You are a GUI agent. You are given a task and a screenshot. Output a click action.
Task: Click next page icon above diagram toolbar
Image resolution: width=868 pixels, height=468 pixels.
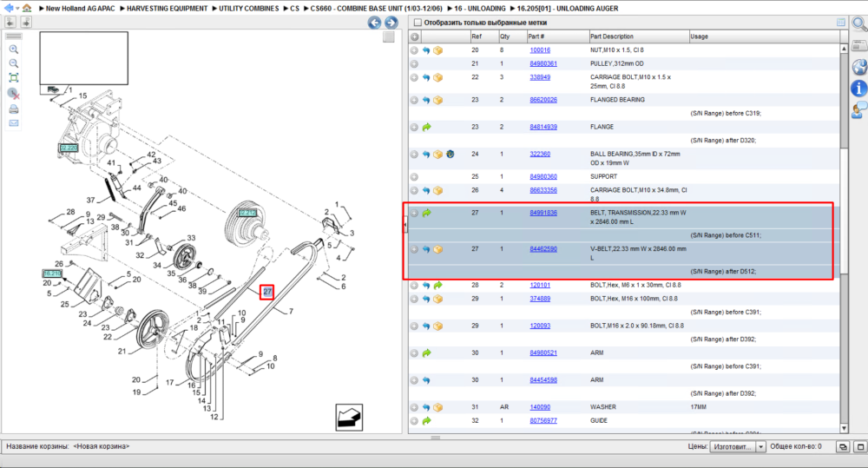tap(26, 23)
